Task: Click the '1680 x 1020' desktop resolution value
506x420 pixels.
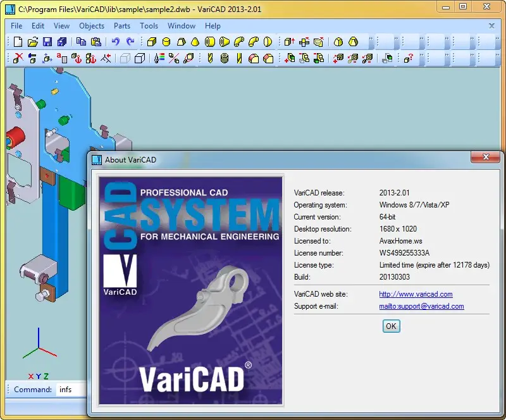Action: click(398, 229)
